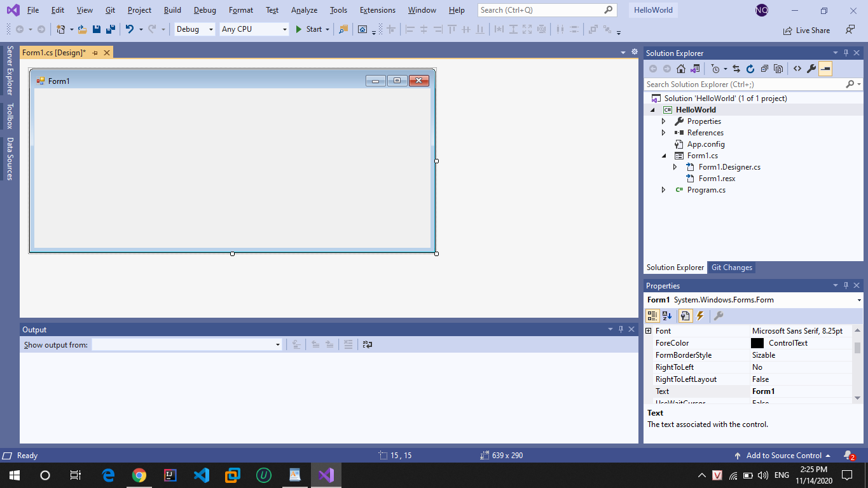
Task: Toggle the Categorized view in Properties
Action: 652,316
